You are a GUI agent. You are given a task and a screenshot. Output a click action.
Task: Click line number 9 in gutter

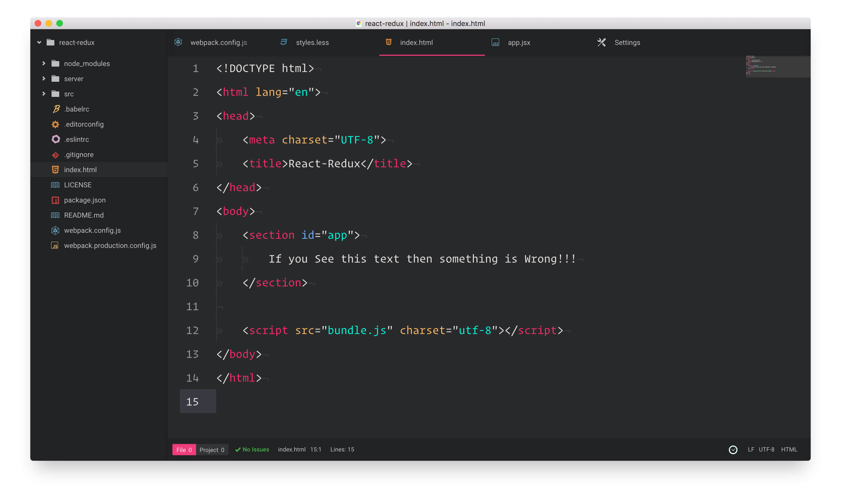click(x=195, y=259)
